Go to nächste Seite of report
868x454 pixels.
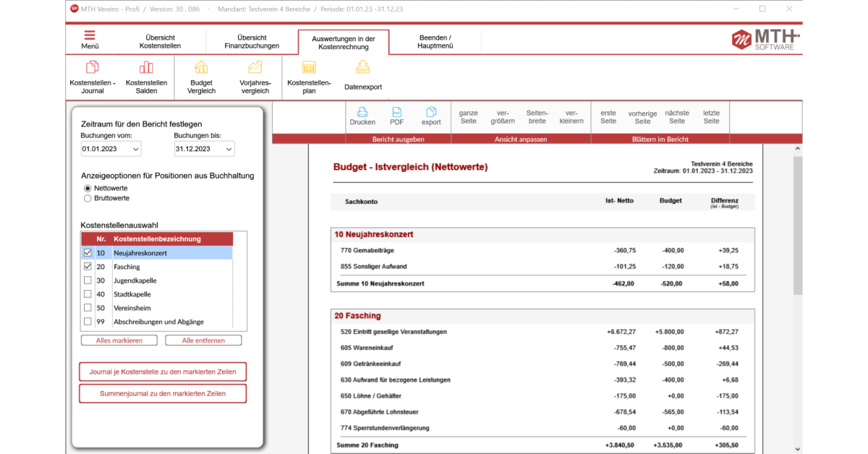[677, 117]
